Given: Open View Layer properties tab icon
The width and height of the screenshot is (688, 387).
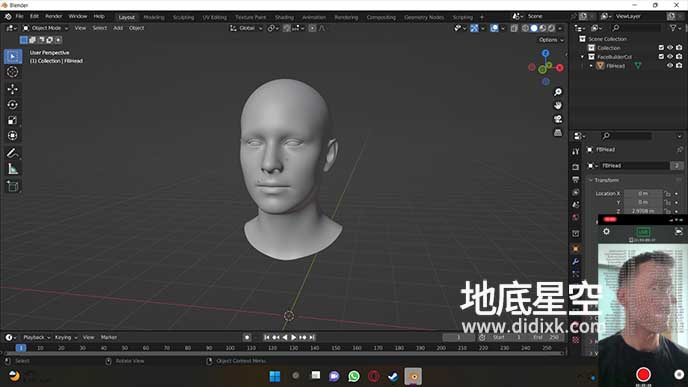Looking at the screenshot, I should pyautogui.click(x=576, y=193).
